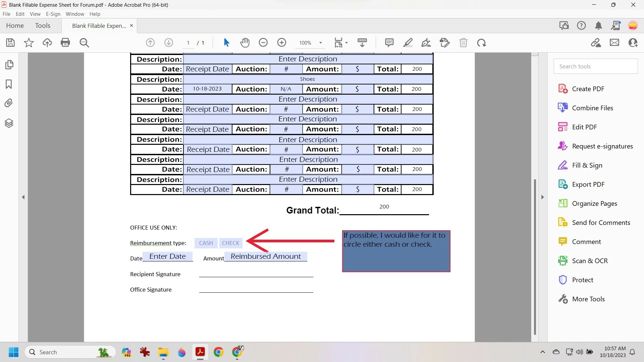Expand the fit page options dropdown
The width and height of the screenshot is (644, 362).
pos(346,43)
